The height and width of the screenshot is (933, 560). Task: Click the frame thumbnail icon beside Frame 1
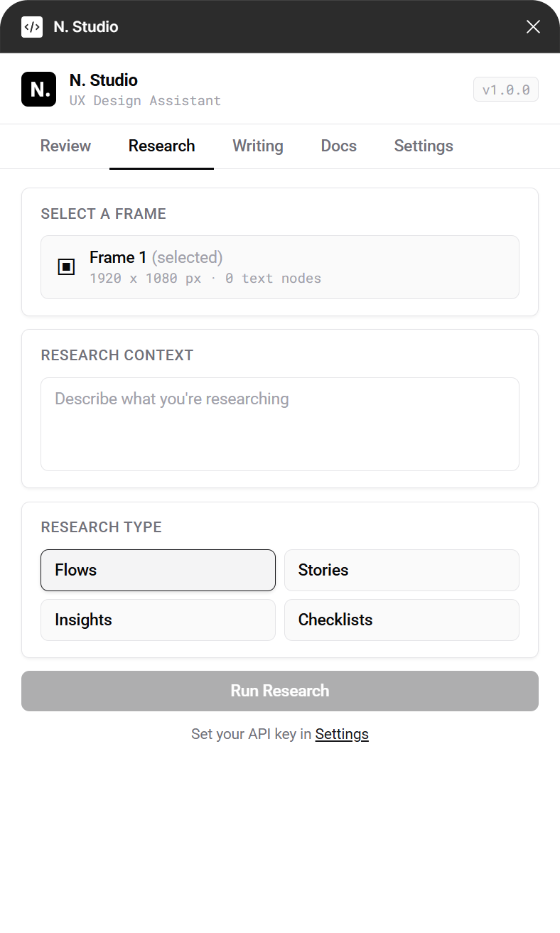(66, 267)
